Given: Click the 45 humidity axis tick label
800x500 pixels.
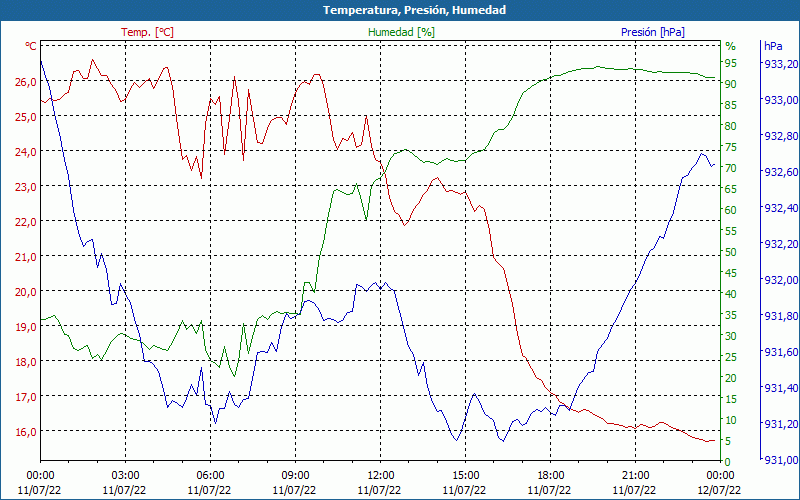Looking at the screenshot, I should coord(731,273).
